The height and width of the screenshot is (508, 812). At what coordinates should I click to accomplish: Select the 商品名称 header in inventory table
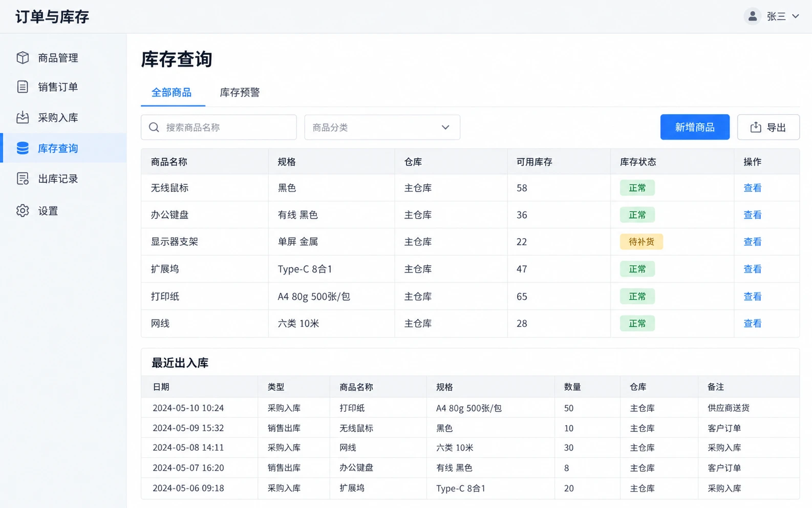click(169, 162)
